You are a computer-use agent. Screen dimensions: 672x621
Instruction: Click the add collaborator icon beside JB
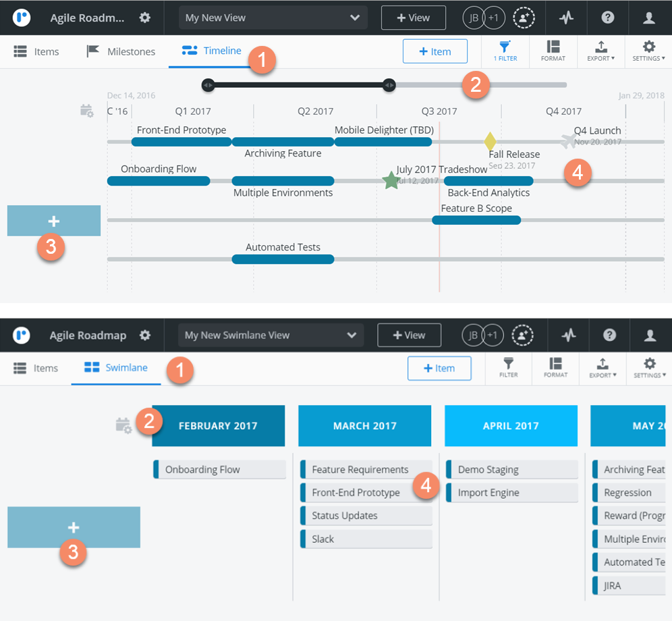[524, 18]
